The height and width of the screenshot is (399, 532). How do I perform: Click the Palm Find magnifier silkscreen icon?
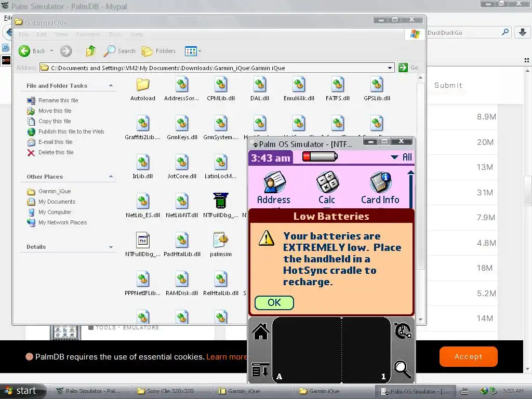403,369
